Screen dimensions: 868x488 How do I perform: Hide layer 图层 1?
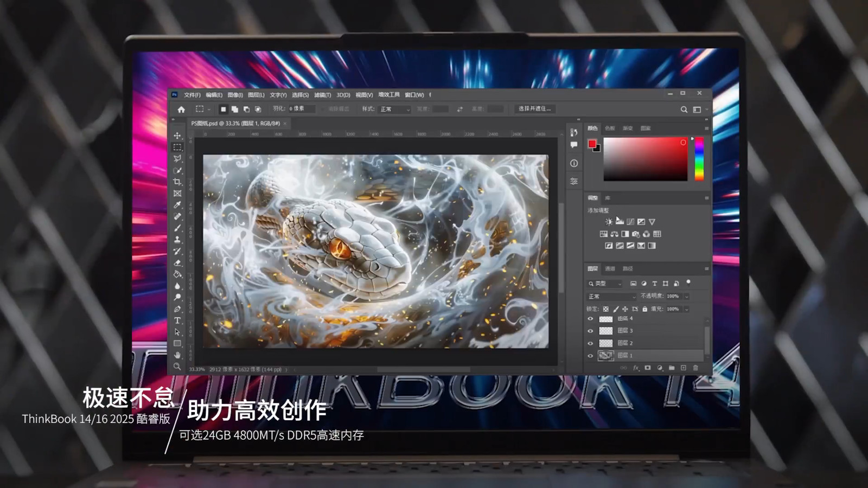(591, 356)
